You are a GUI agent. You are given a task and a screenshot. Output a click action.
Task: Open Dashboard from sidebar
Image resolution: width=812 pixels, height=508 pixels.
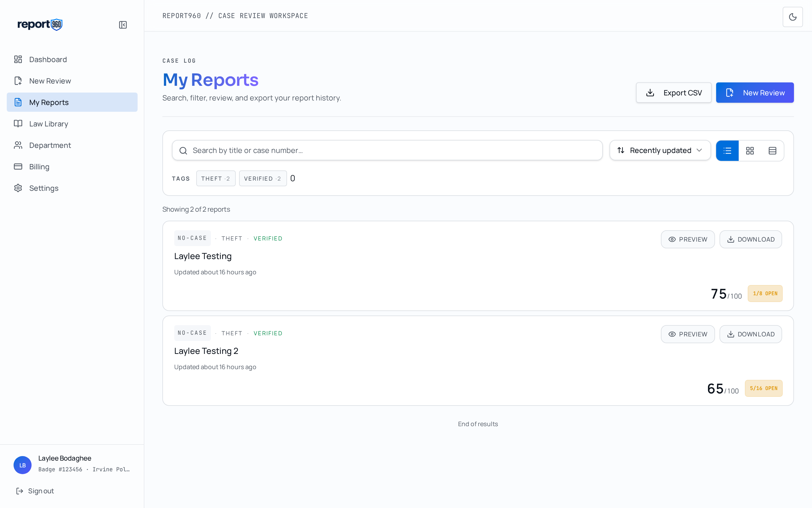click(x=72, y=60)
